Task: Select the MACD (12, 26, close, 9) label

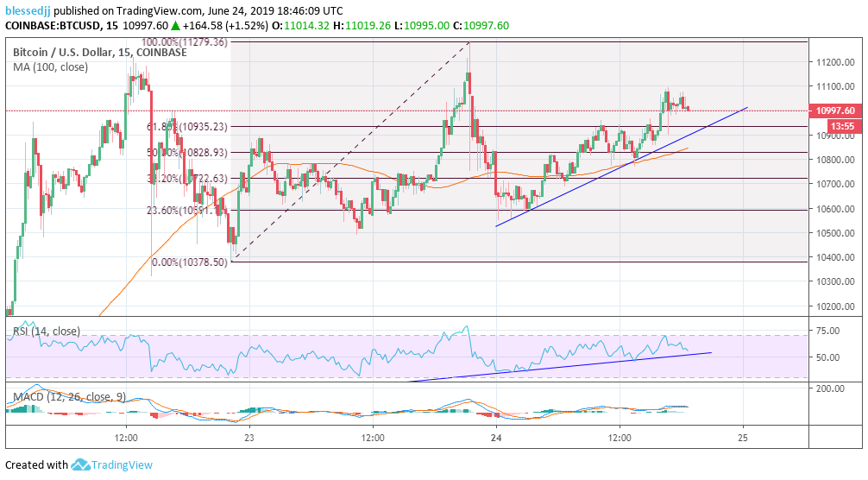Action: point(69,397)
